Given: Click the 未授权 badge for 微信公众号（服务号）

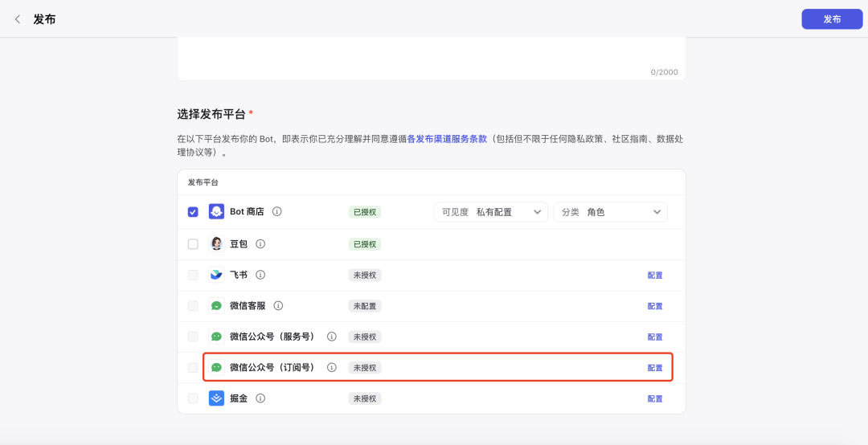Looking at the screenshot, I should click(x=365, y=337).
